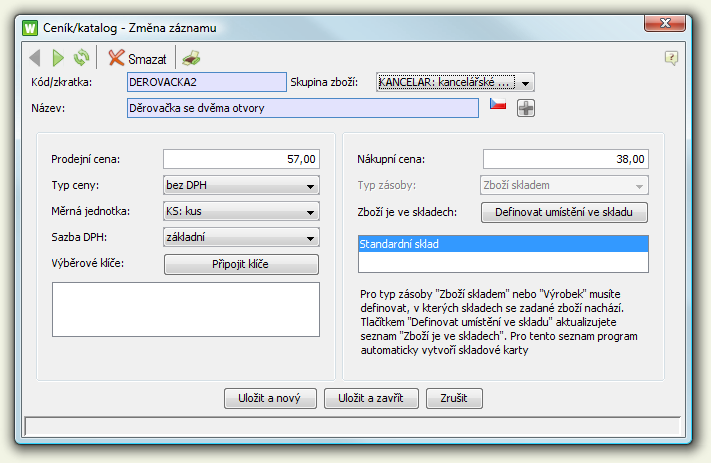Go to the next record arrow
This screenshot has height=463, width=711.
pos(58,58)
